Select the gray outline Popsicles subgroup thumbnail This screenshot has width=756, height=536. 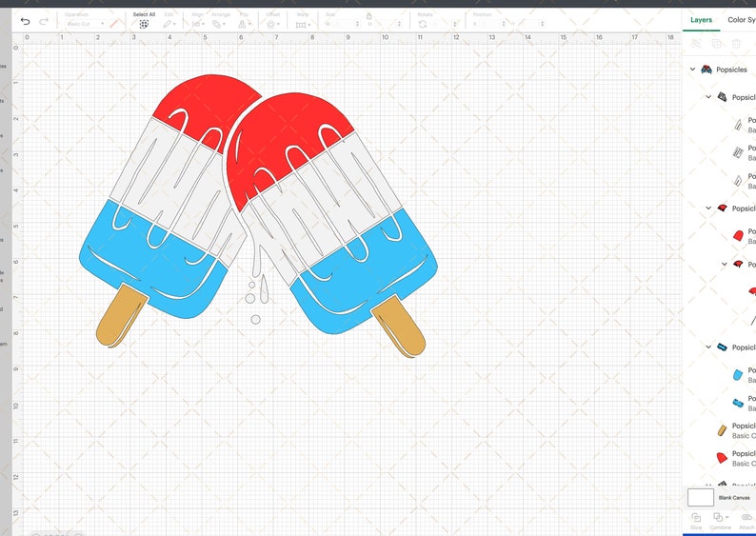click(722, 97)
